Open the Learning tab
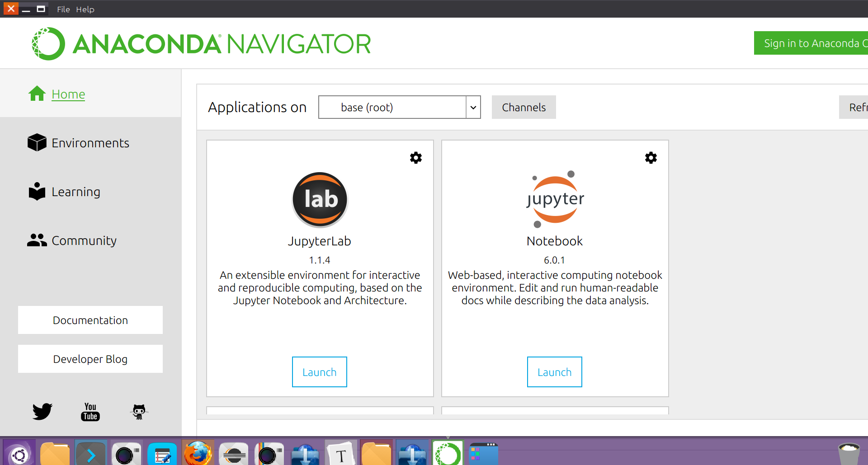 pos(90,192)
